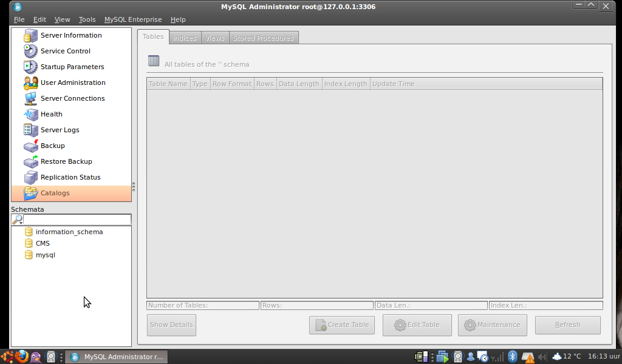Launch Firefox from the taskbar
This screenshot has width=622, height=364.
point(21,357)
